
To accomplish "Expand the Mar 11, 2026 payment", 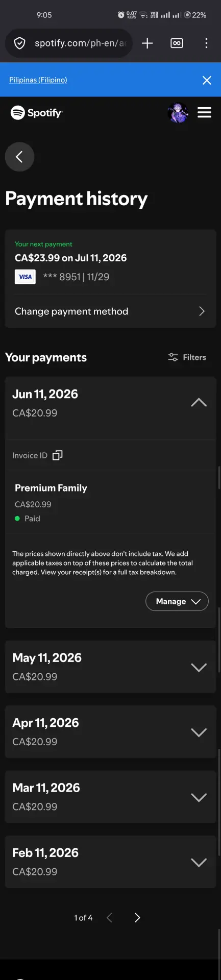I will tap(110, 797).
